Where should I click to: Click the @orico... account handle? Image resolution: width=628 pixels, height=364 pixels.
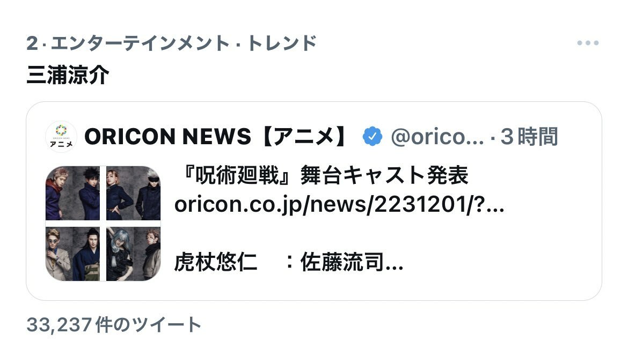tap(437, 137)
